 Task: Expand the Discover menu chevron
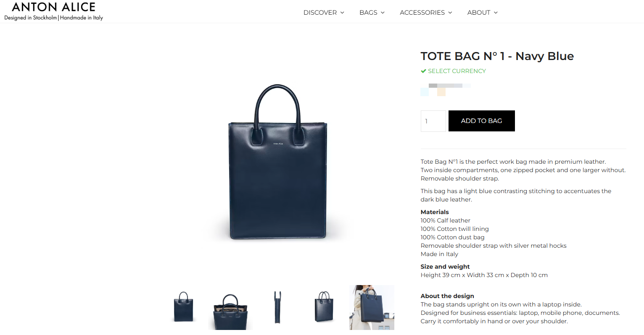point(342,13)
